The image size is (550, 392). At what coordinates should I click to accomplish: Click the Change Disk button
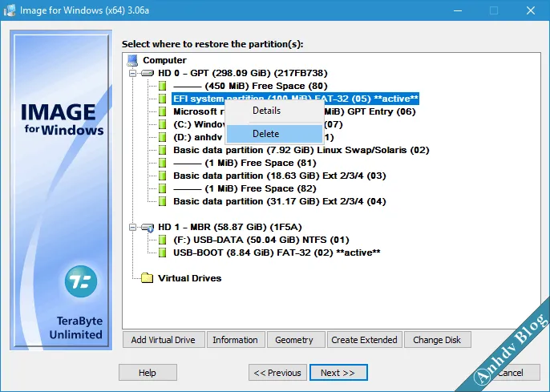tap(438, 340)
